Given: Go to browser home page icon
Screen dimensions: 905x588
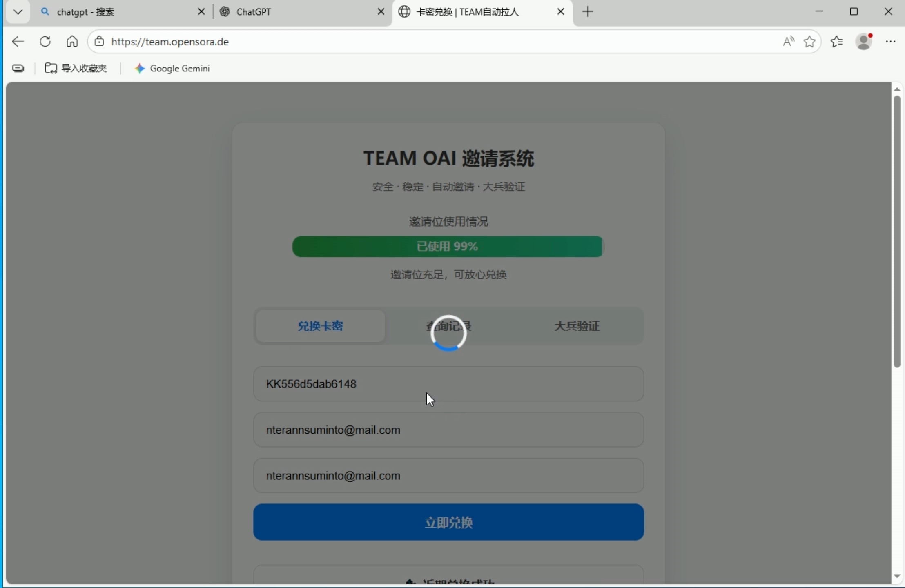Looking at the screenshot, I should [72, 42].
